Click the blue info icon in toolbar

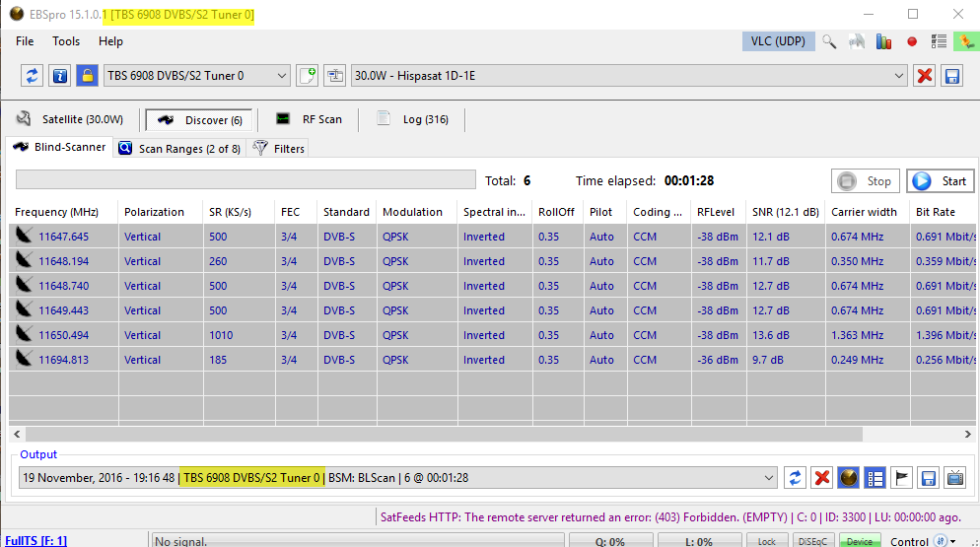point(59,76)
